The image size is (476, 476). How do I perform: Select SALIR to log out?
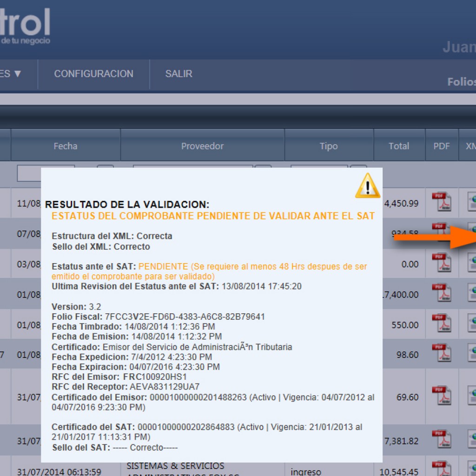tap(178, 74)
